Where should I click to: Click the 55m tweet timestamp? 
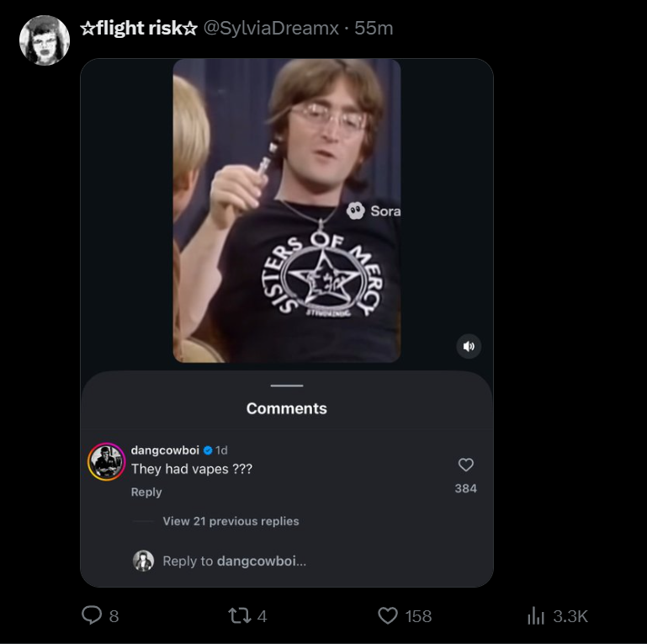coord(374,29)
